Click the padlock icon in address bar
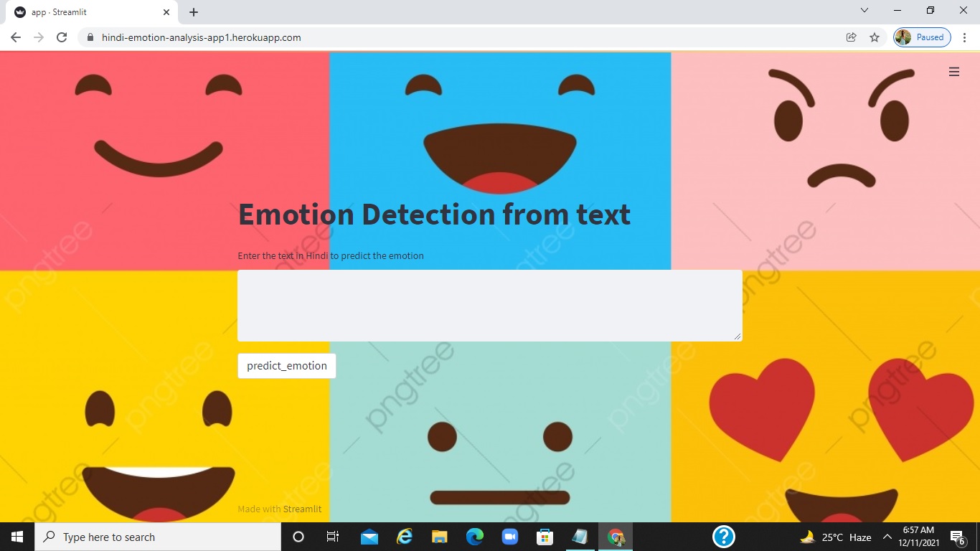Image resolution: width=980 pixels, height=551 pixels. [90, 37]
